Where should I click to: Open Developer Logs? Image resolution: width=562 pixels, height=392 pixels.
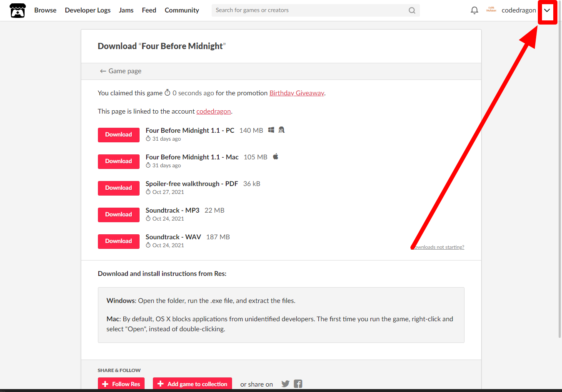[87, 10]
